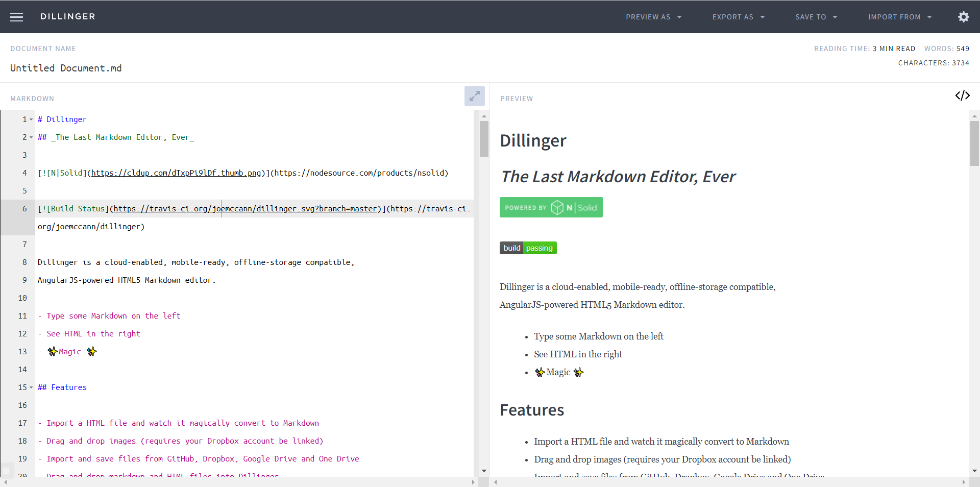Click the 'Features' heading in the preview
Viewport: 980px width, 487px height.
(532, 410)
